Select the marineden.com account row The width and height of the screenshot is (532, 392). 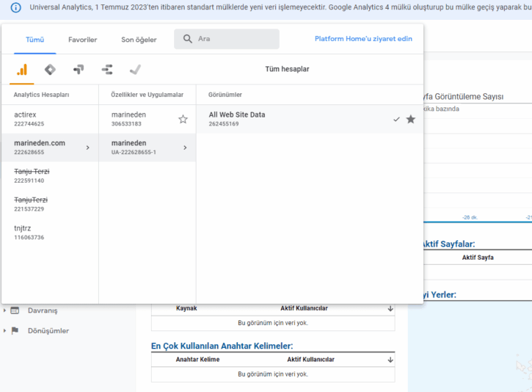click(50, 148)
